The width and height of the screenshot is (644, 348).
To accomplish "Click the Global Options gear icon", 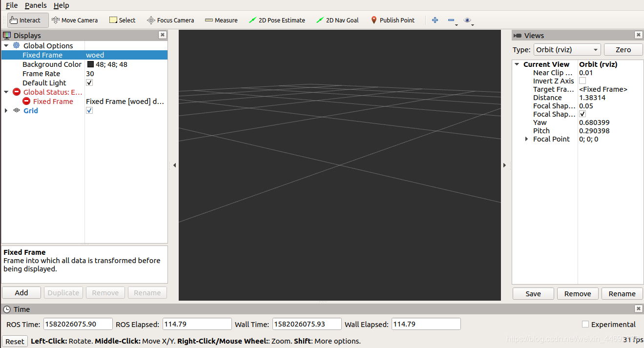I will click(x=17, y=45).
